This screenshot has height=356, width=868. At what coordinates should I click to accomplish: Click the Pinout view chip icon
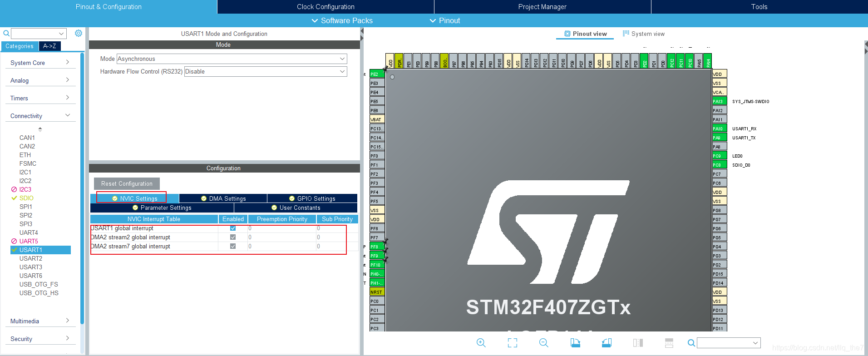tap(567, 34)
